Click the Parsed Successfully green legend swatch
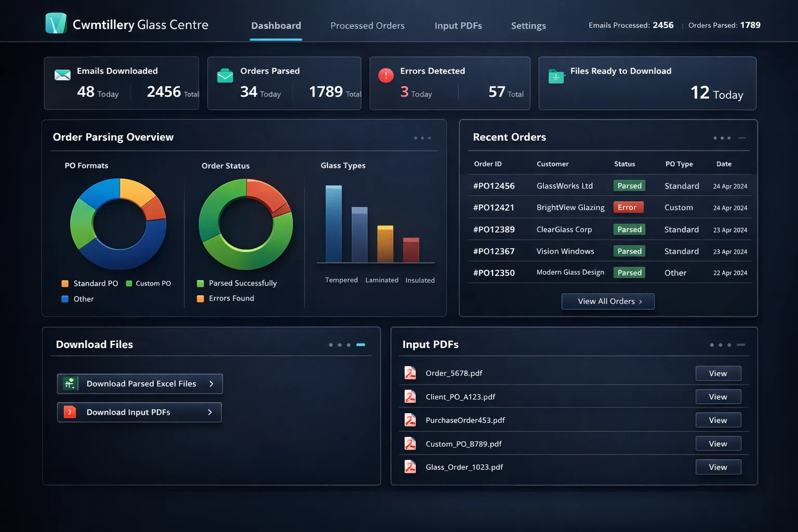The height and width of the screenshot is (532, 798). click(201, 283)
